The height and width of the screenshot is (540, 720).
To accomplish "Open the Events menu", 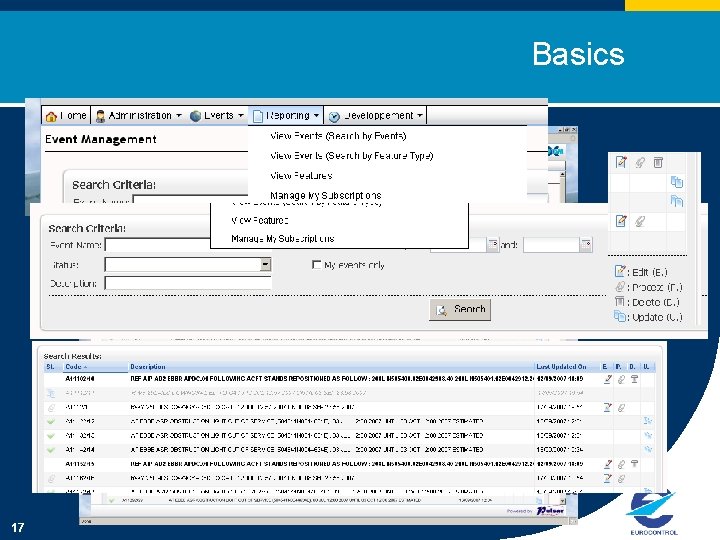I will pos(219,116).
